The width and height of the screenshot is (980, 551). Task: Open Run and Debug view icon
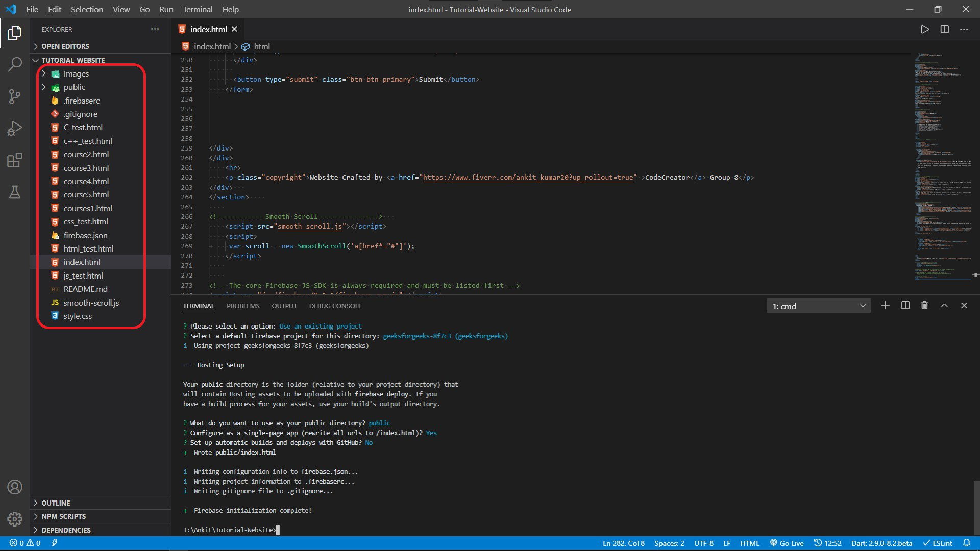click(15, 128)
